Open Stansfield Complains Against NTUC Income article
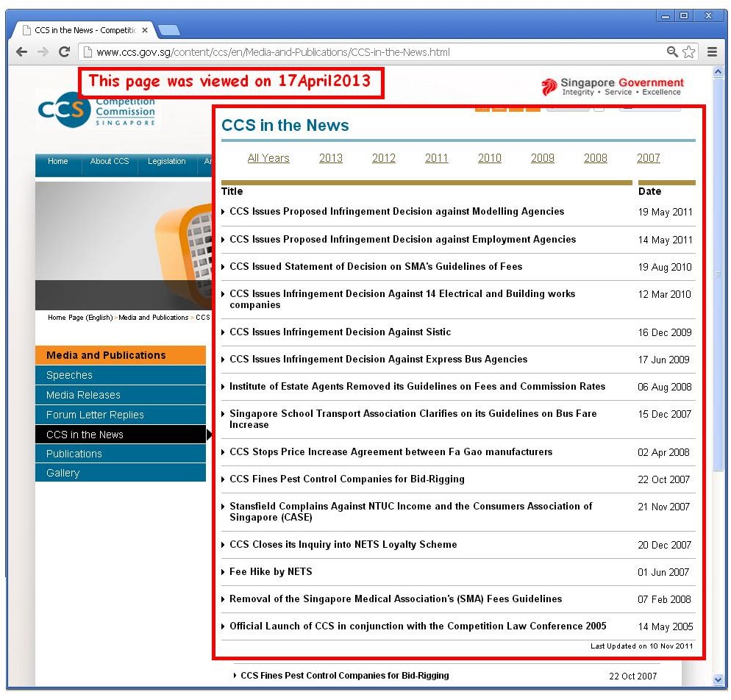 click(410, 512)
